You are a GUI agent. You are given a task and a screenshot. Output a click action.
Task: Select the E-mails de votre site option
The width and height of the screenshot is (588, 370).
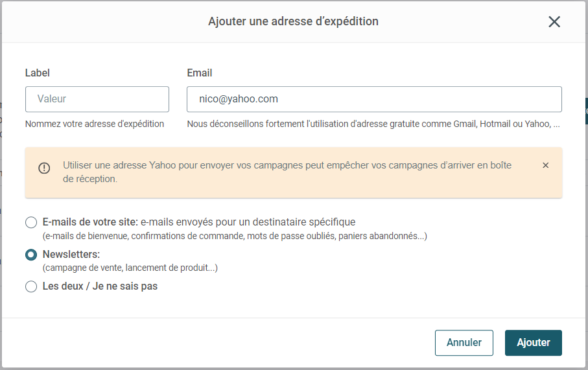[x=31, y=222]
